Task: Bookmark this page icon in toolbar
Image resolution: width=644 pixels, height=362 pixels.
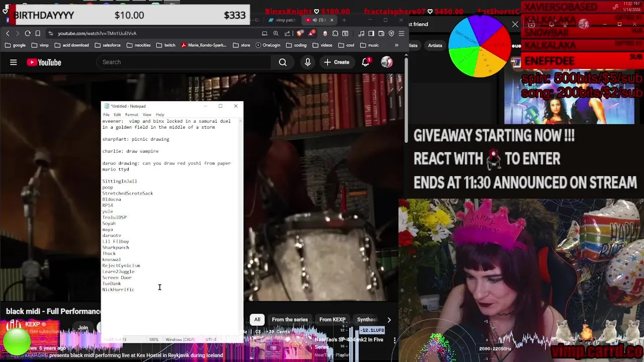Action: 38,33
